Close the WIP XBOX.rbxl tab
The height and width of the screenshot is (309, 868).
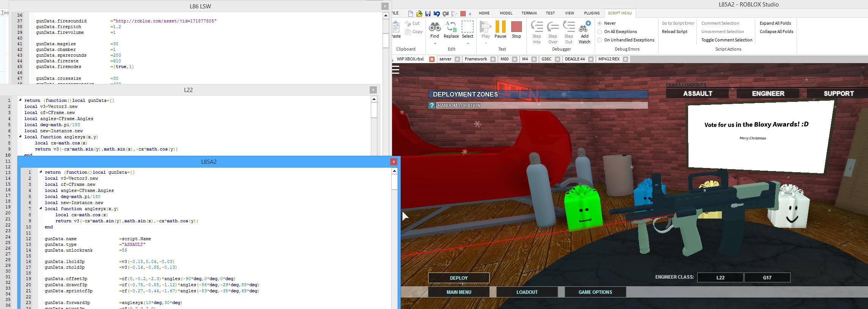pos(432,59)
